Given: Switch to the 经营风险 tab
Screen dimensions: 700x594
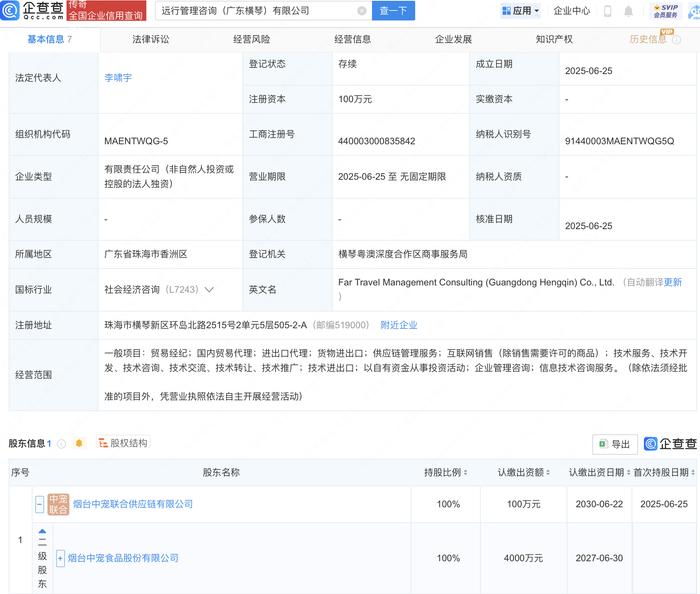Looking at the screenshot, I should tap(251, 39).
